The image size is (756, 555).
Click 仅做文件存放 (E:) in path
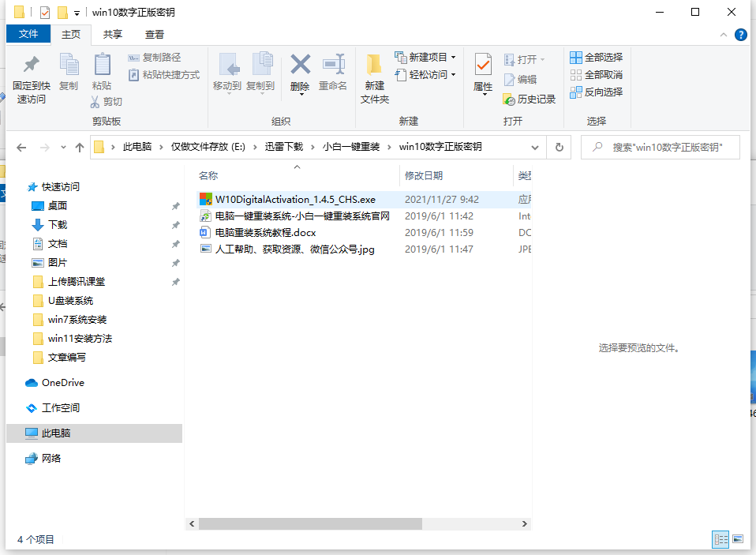[x=208, y=147]
